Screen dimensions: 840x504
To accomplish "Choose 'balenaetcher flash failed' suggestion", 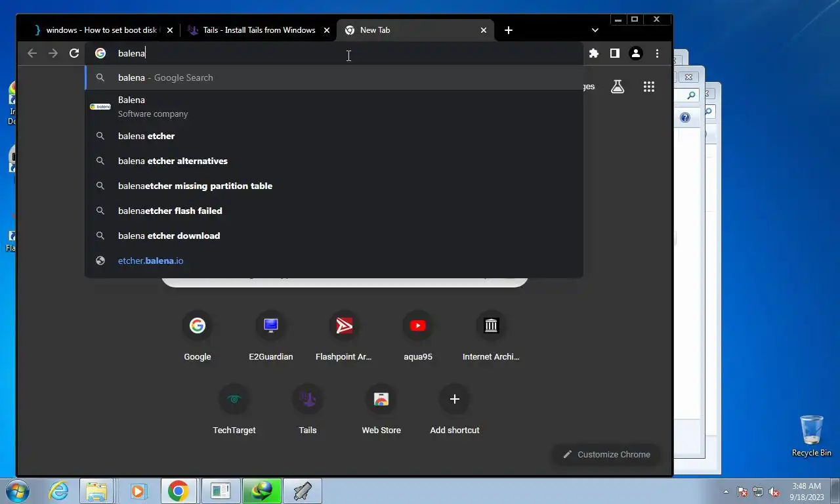I will click(x=333, y=211).
